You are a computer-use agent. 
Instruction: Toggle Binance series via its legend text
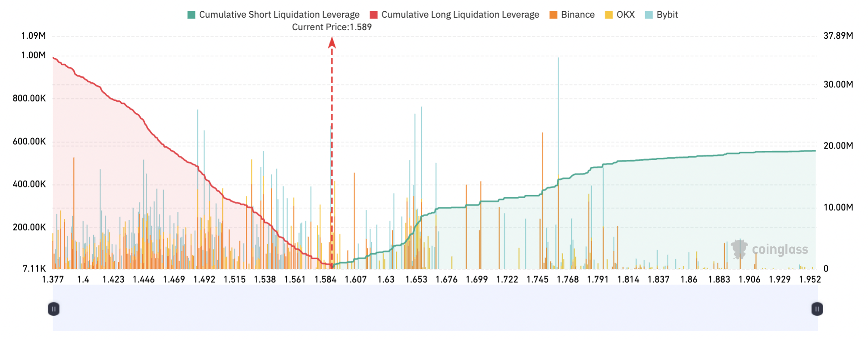[x=578, y=15]
